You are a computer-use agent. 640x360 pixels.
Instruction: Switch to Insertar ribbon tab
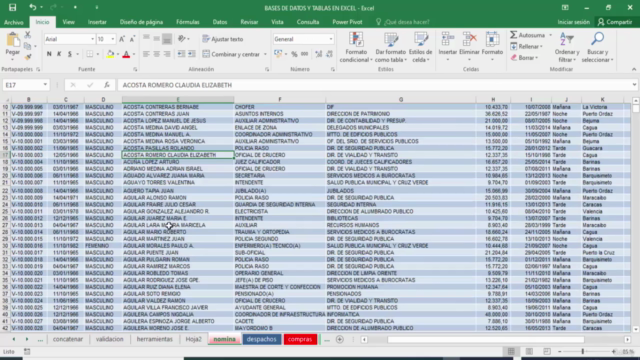(97, 22)
